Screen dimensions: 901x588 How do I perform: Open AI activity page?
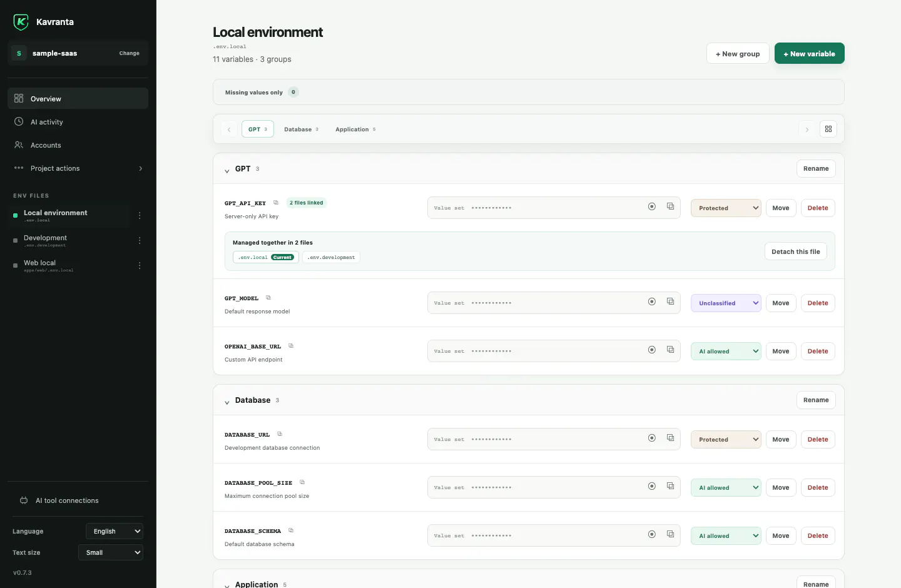78,121
